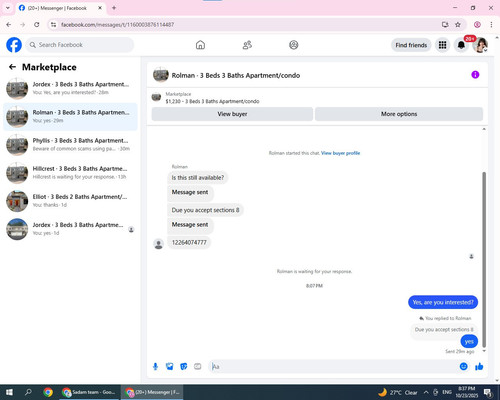Viewport: 500px width, 400px height.
Task: Open the weather widget in taskbar
Action: (398, 392)
